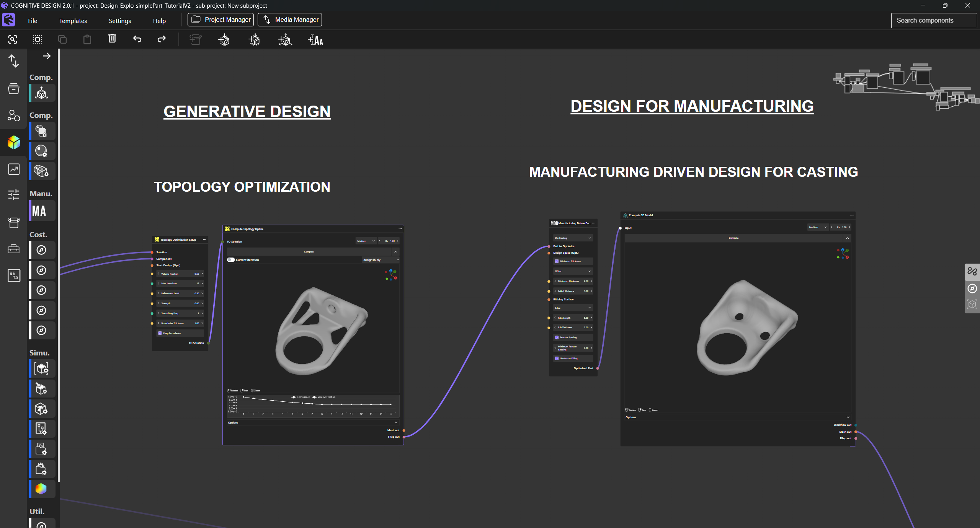Open more options on Topology Optimization Setup node

coord(204,240)
